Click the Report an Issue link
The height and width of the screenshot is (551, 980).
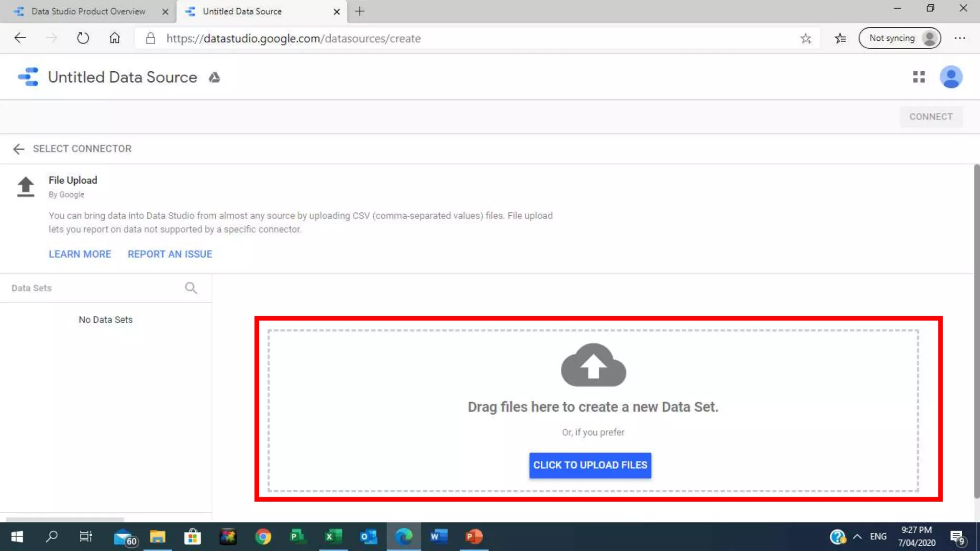[169, 254]
